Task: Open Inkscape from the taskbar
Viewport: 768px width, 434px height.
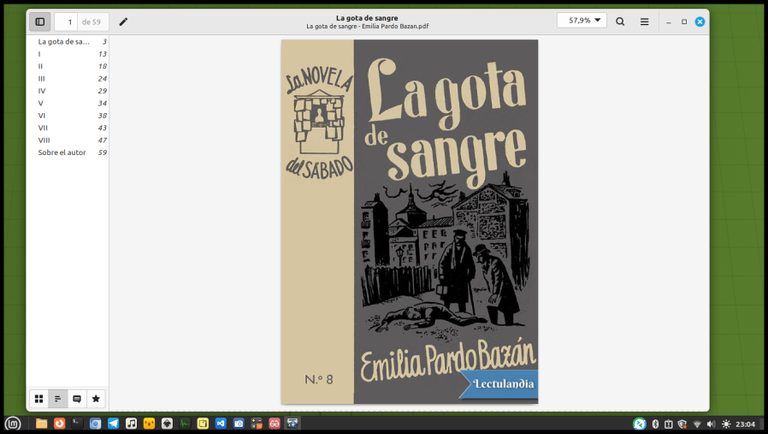Action: [x=167, y=423]
